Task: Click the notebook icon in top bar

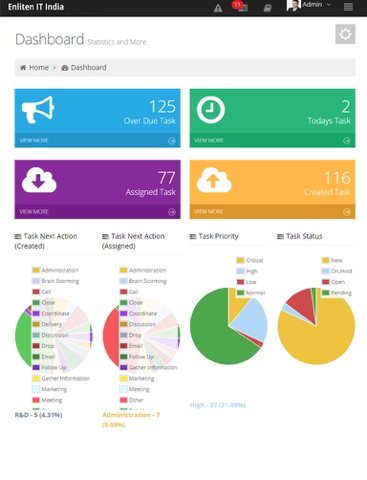Action: point(267,8)
